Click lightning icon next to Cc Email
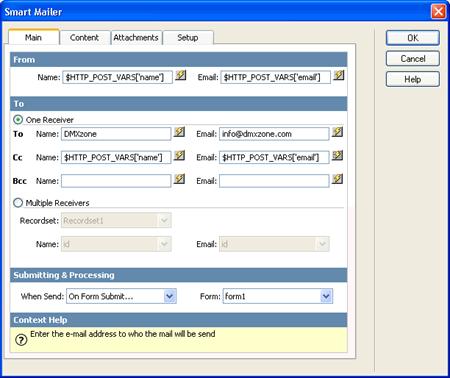Viewport: 450px width, 378px height. (x=337, y=156)
